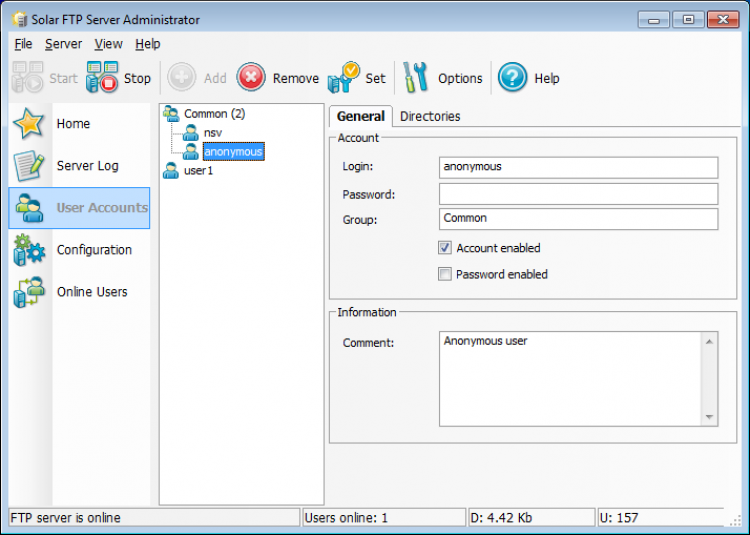
Task: Click the greyed Start server icon
Action: [x=27, y=76]
